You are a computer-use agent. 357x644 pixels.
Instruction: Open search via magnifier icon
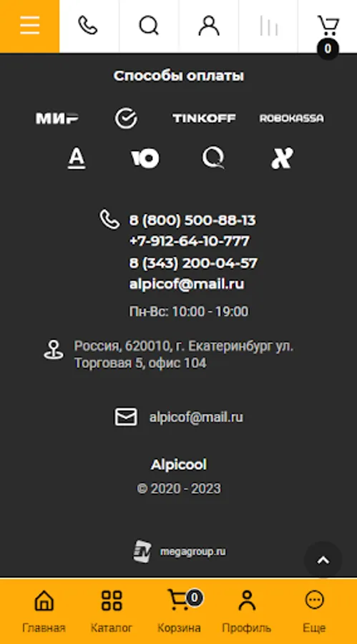[x=149, y=26]
